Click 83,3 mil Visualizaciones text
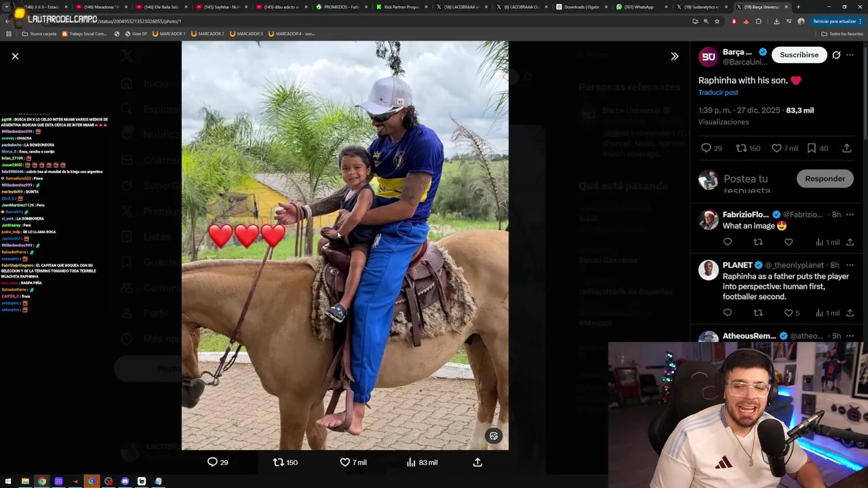The image size is (868, 488). (756, 116)
